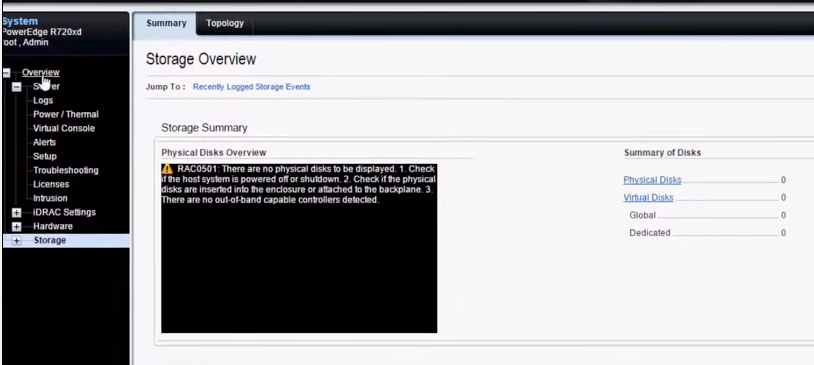This screenshot has height=365, width=814.
Task: Click PowerEdge R720xd system name
Action: click(x=42, y=32)
